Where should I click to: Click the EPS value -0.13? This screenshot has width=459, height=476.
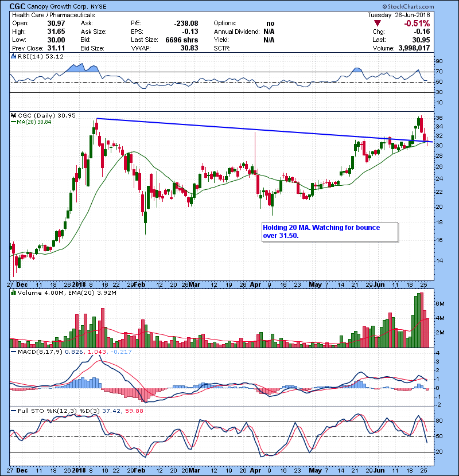tap(190, 32)
